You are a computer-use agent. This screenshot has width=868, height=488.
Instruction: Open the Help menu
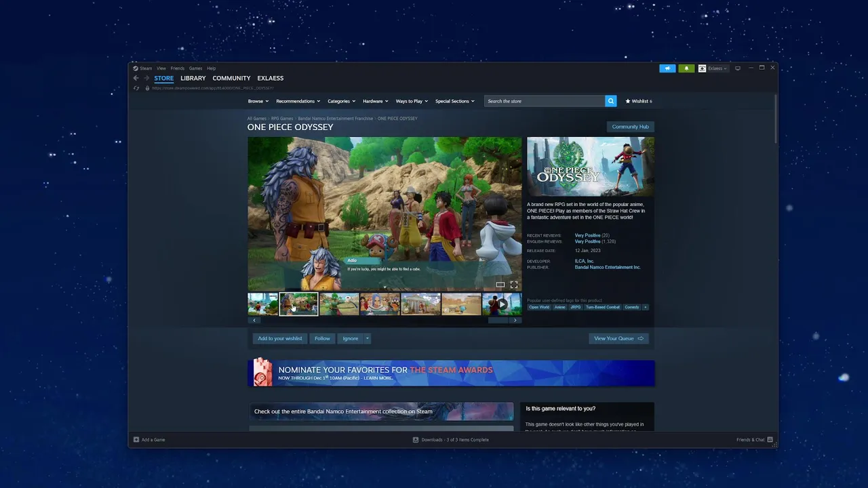point(211,68)
